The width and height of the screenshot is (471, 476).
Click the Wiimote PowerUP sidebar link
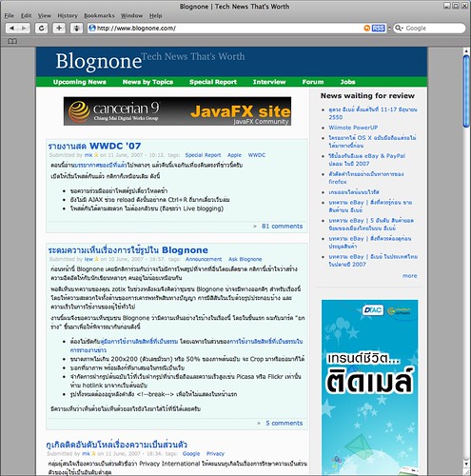(353, 128)
